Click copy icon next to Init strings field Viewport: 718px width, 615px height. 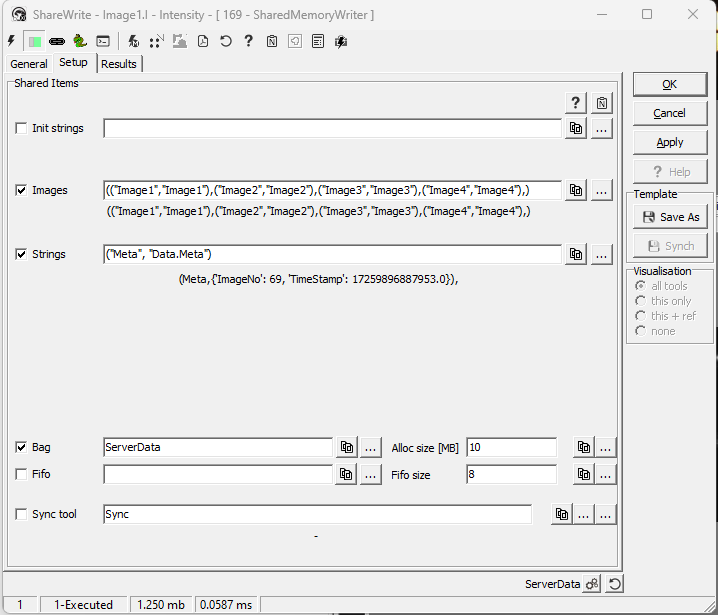(576, 129)
